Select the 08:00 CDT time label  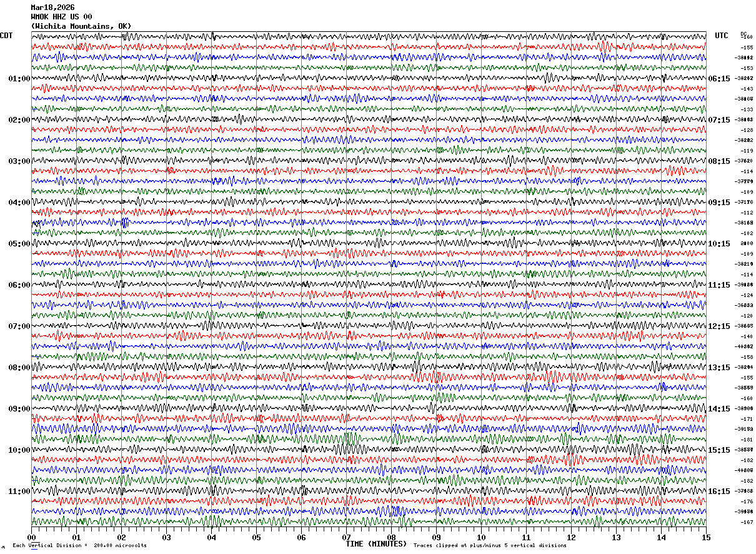click(x=19, y=368)
